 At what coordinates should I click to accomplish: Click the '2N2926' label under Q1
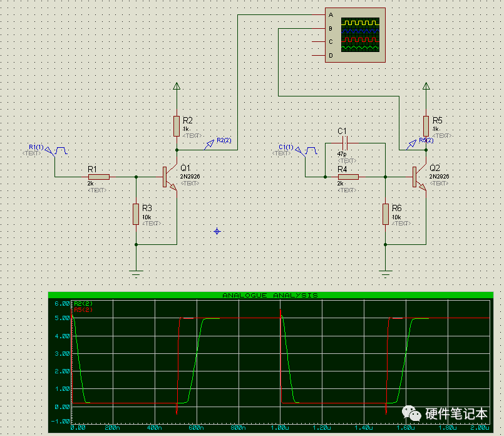point(190,177)
